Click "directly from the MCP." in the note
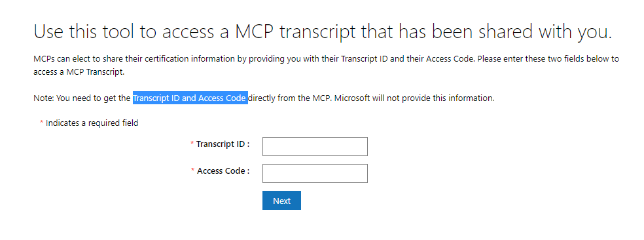This screenshot has height=240, width=644. pyautogui.click(x=290, y=98)
